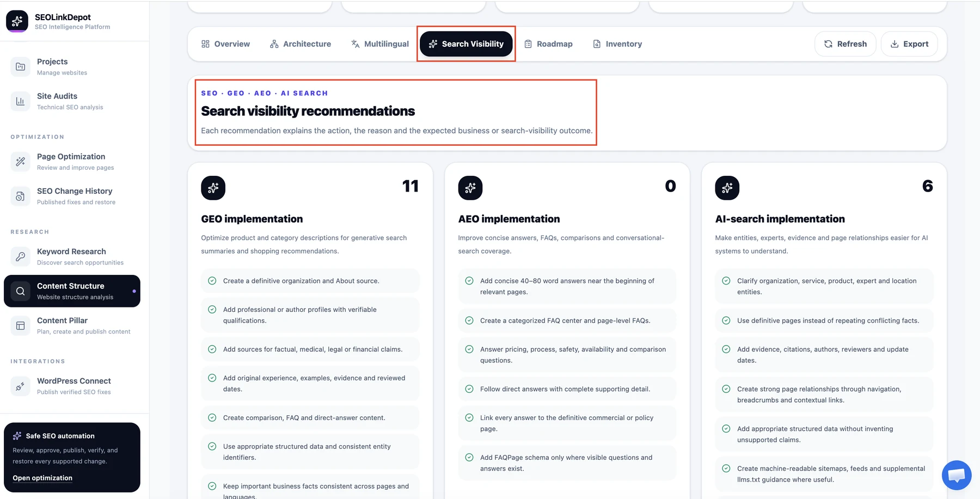980x499 pixels.
Task: Click the Content Structure search icon
Action: coord(20,291)
